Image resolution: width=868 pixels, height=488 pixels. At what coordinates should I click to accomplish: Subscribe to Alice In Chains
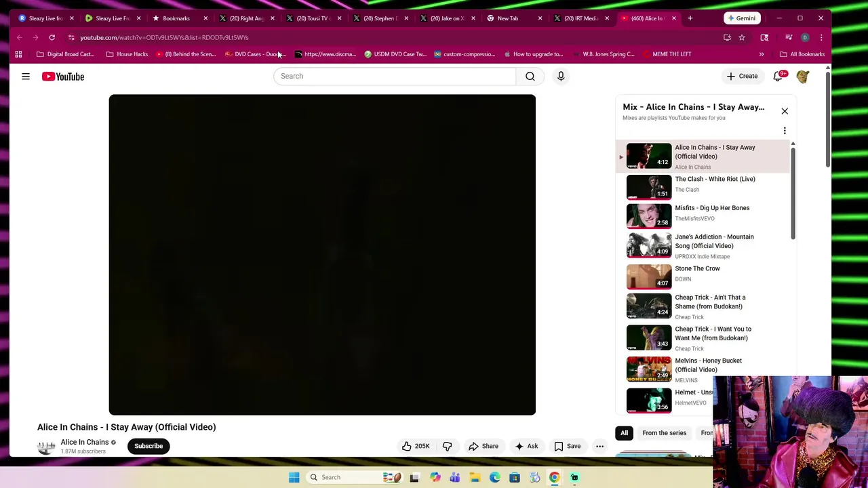[149, 446]
